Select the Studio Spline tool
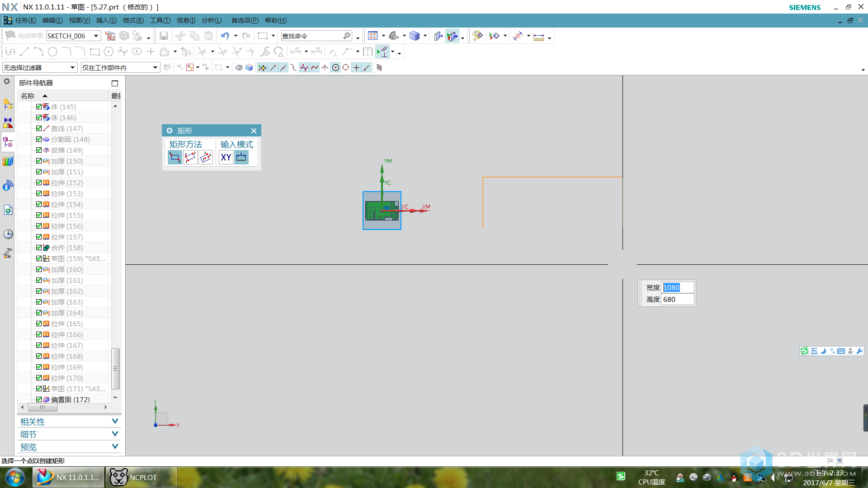 click(x=123, y=52)
